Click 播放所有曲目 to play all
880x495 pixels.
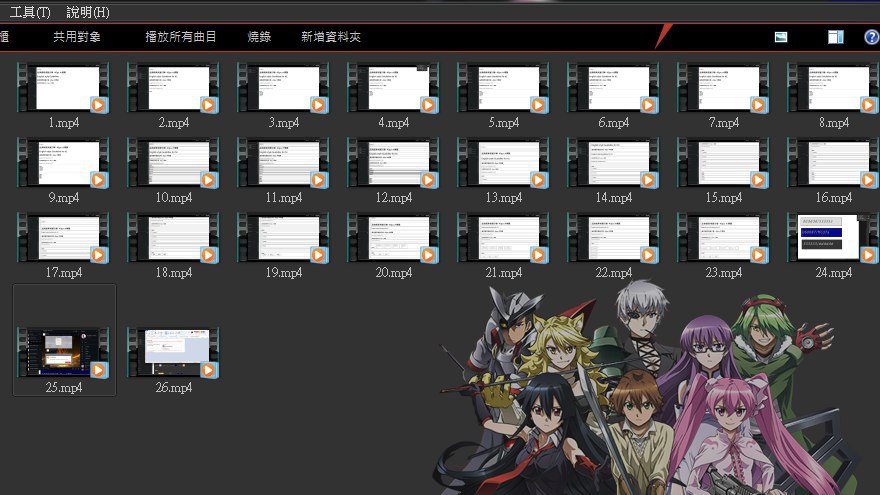pyautogui.click(x=181, y=37)
